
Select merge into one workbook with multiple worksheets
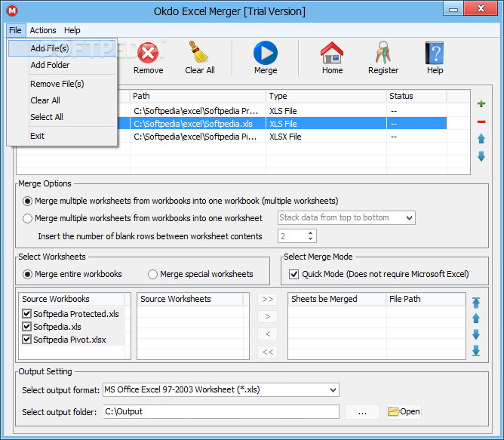pos(27,202)
